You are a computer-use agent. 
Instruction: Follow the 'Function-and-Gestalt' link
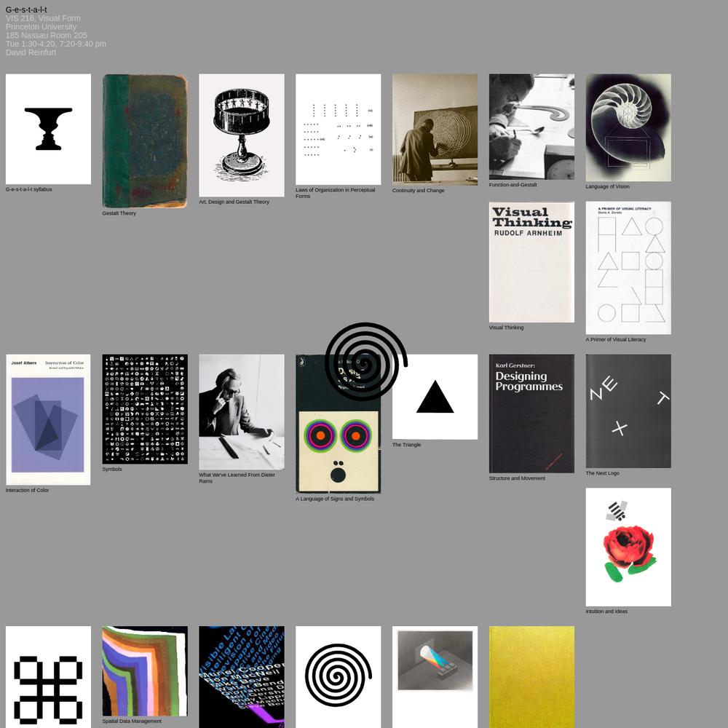[x=513, y=185]
